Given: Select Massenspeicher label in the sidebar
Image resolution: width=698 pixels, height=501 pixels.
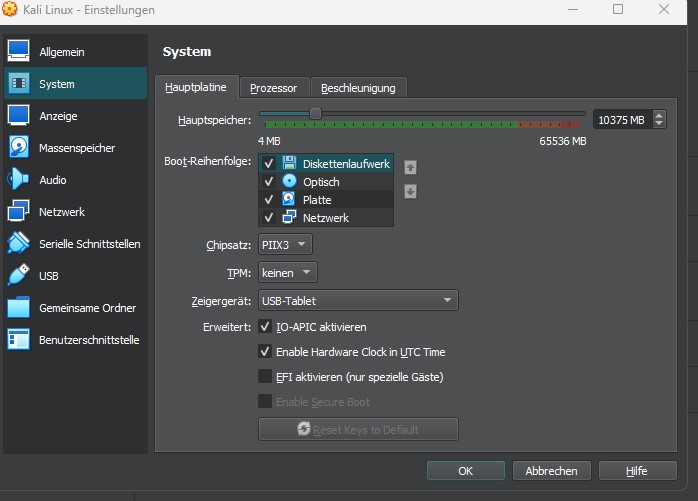Looking at the screenshot, I should tap(77, 148).
